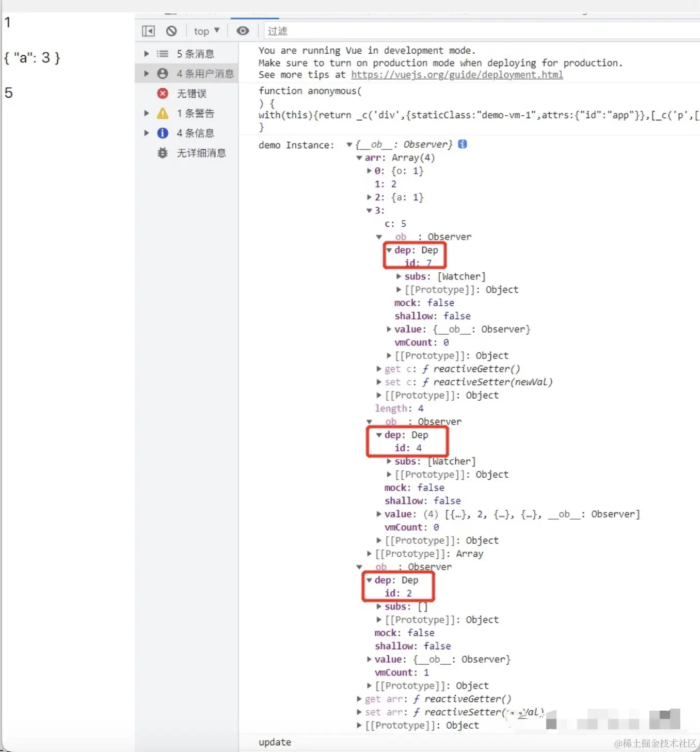Expand get arr: reactiveGetter() entry
The width and height of the screenshot is (700, 752).
tap(359, 699)
